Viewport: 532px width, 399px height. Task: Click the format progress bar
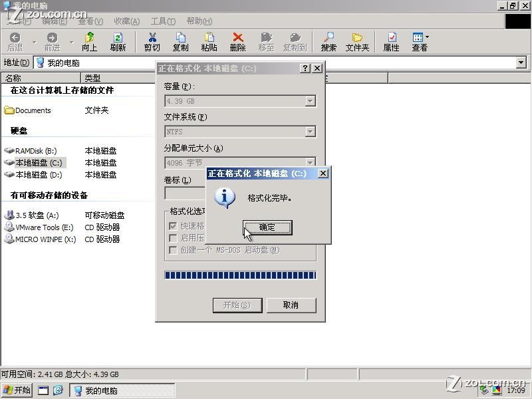[x=240, y=275]
